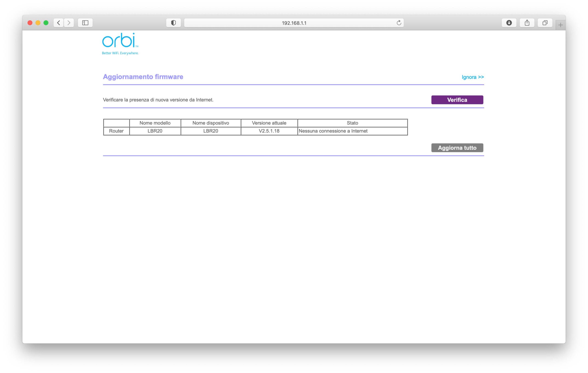Image resolution: width=588 pixels, height=373 pixels.
Task: Click the 192.168.1.1 address bar
Action: (x=294, y=23)
